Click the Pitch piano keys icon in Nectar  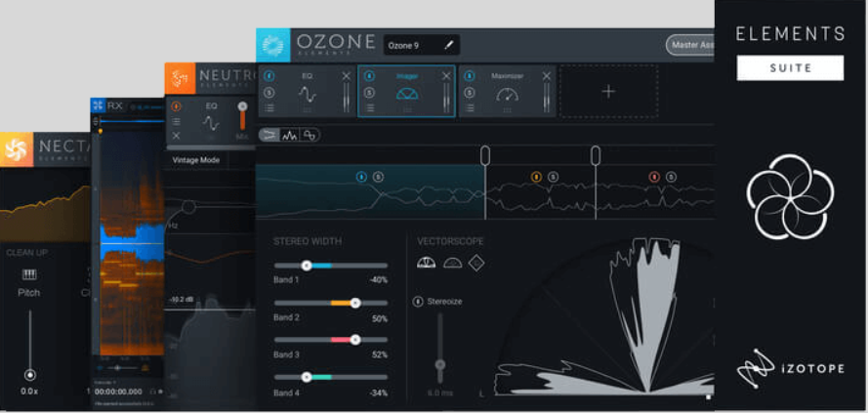coord(28,274)
